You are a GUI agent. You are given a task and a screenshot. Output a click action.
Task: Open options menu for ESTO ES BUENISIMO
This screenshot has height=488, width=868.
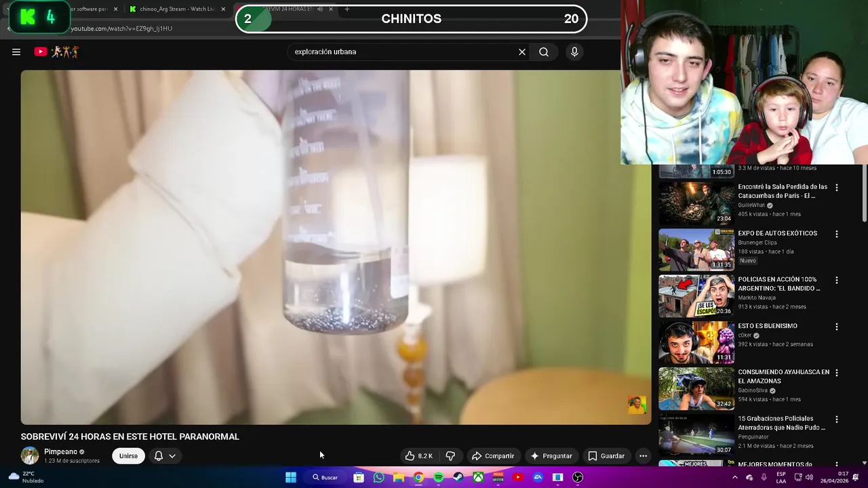click(x=836, y=326)
